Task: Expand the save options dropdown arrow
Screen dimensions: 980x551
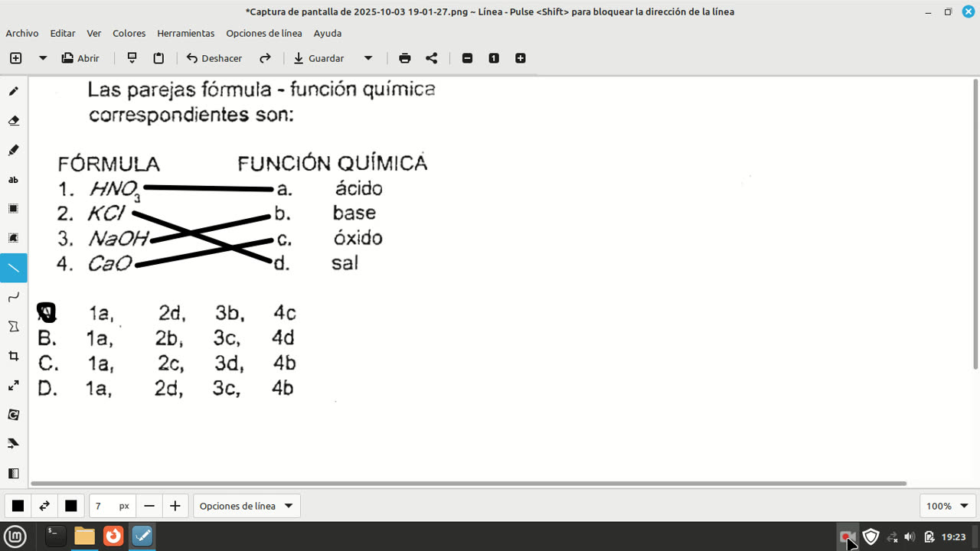Action: click(x=367, y=58)
